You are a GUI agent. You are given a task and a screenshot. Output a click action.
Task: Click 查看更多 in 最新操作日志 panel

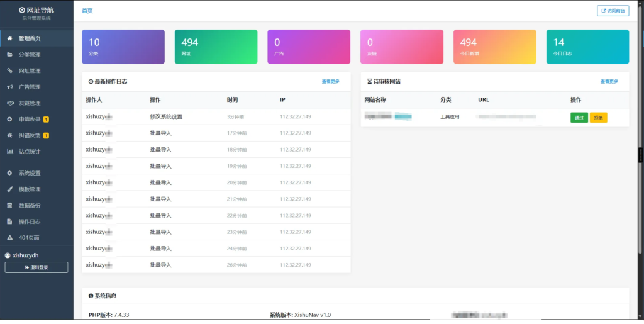[x=331, y=82]
